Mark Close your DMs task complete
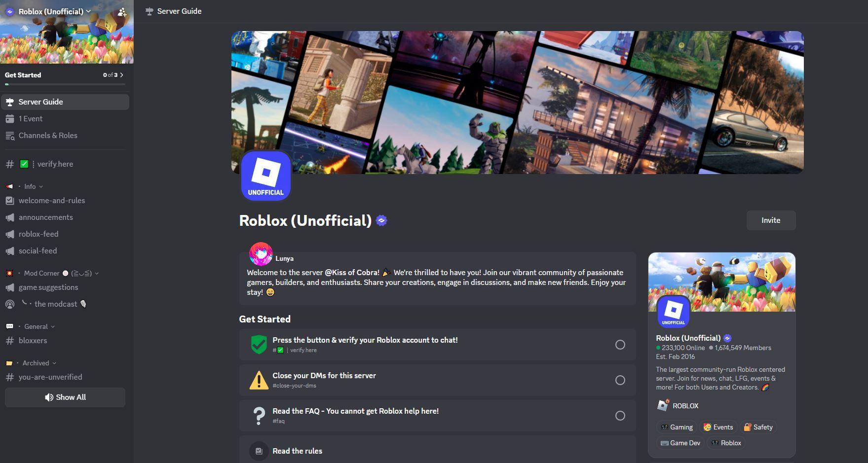The height and width of the screenshot is (463, 868). click(x=620, y=380)
